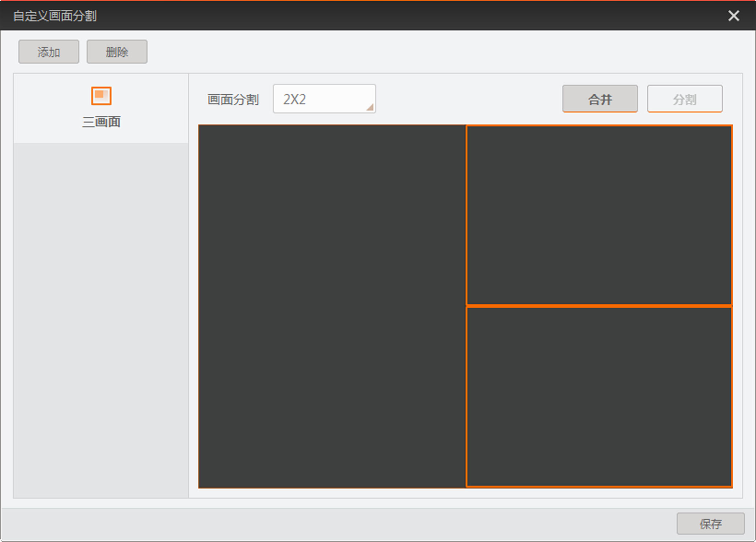Screen dimensions: 756x542
Task: Click empty grey area below 三画面 item
Action: 101,318
